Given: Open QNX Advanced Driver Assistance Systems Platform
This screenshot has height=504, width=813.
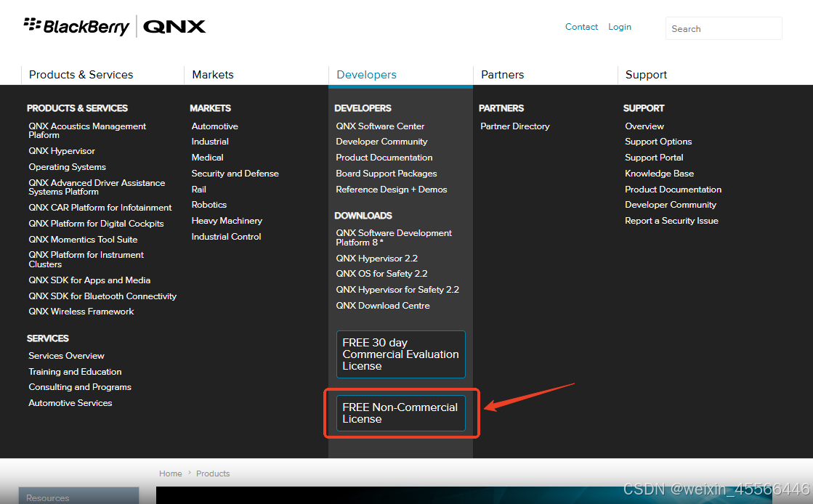Looking at the screenshot, I should pyautogui.click(x=97, y=187).
